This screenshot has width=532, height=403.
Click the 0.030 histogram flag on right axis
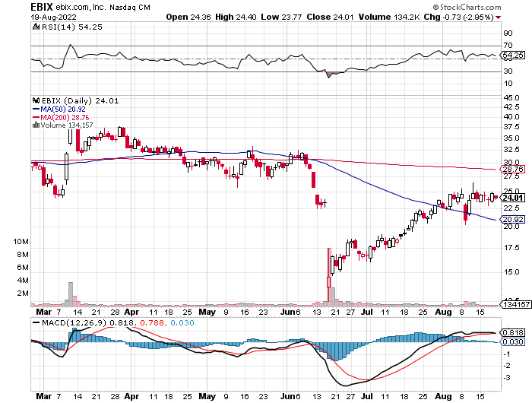[513, 341]
